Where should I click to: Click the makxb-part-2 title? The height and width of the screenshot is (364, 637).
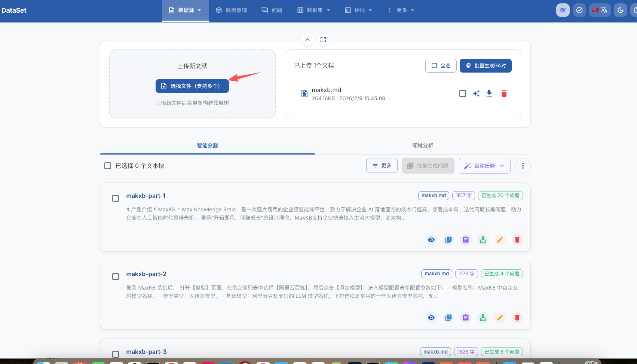[x=146, y=274]
